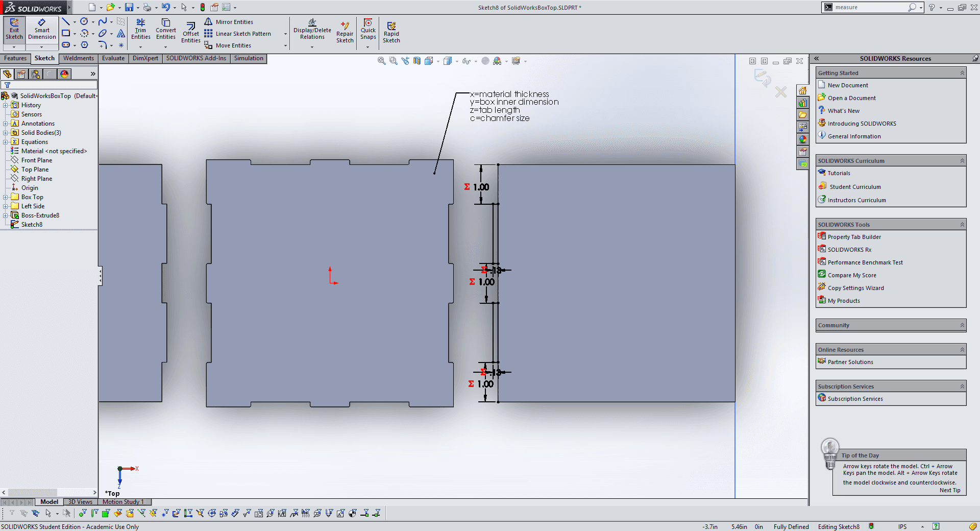Viewport: 980px width, 531px height.
Task: Click Zoom to Area icon
Action: point(393,61)
